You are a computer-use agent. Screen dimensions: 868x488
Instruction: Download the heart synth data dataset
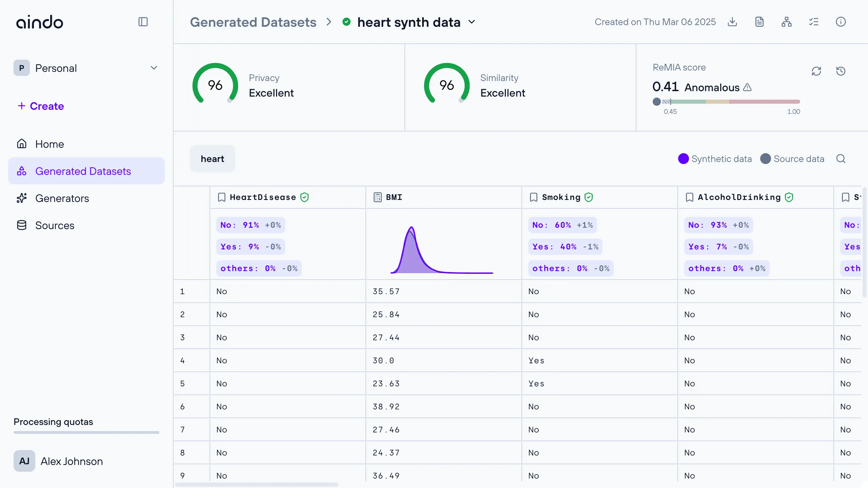[732, 22]
